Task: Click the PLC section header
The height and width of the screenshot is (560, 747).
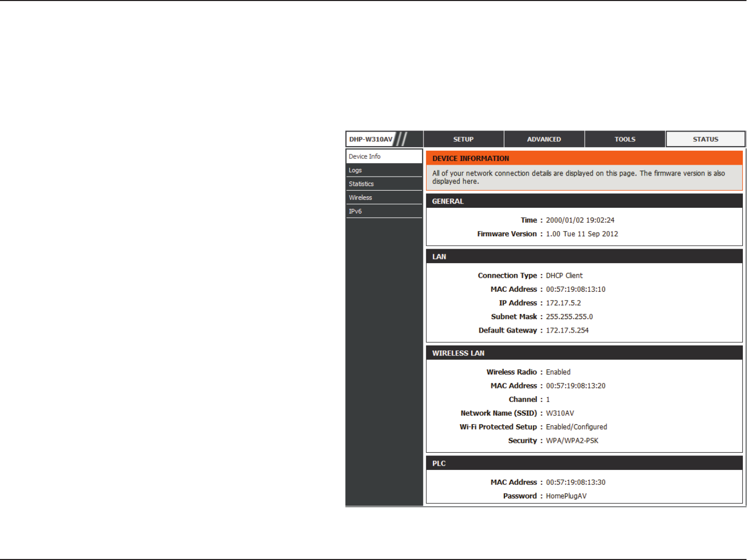Action: 584,464
